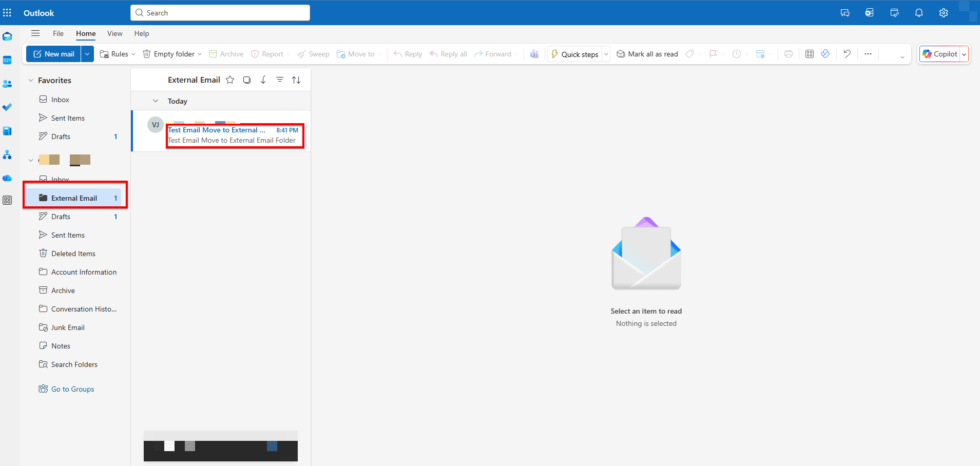
Task: Open More apps grid in the sidebar
Action: [7, 200]
